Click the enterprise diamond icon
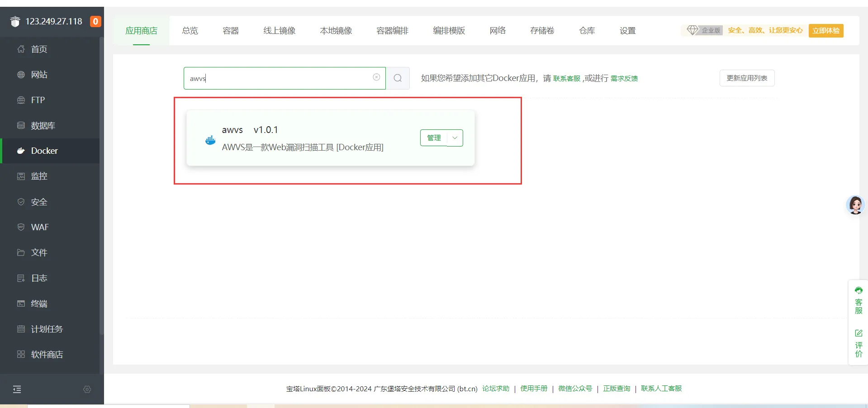868x408 pixels. tap(693, 30)
